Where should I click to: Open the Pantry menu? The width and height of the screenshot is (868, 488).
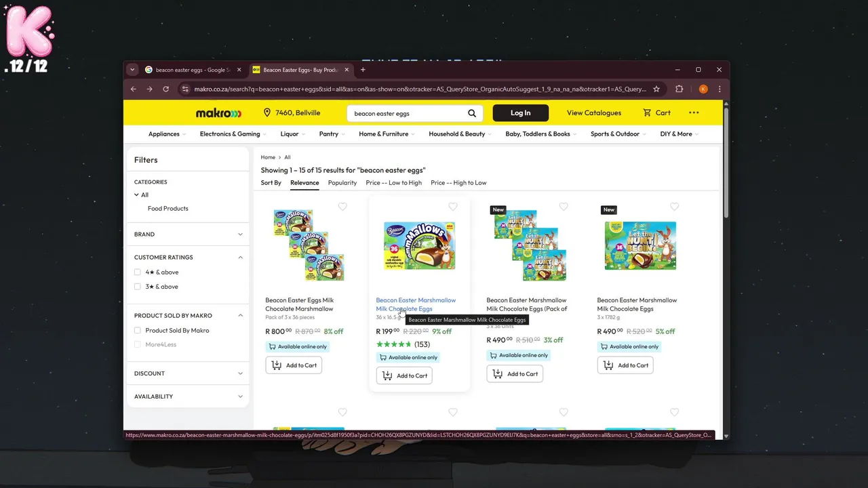(x=332, y=134)
